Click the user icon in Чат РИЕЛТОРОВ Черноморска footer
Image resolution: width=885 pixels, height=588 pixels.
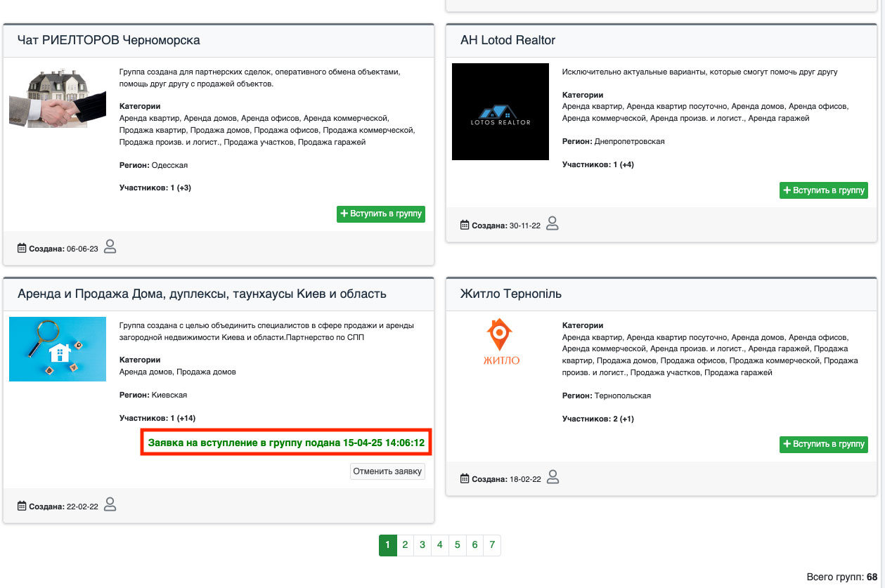[x=110, y=247]
